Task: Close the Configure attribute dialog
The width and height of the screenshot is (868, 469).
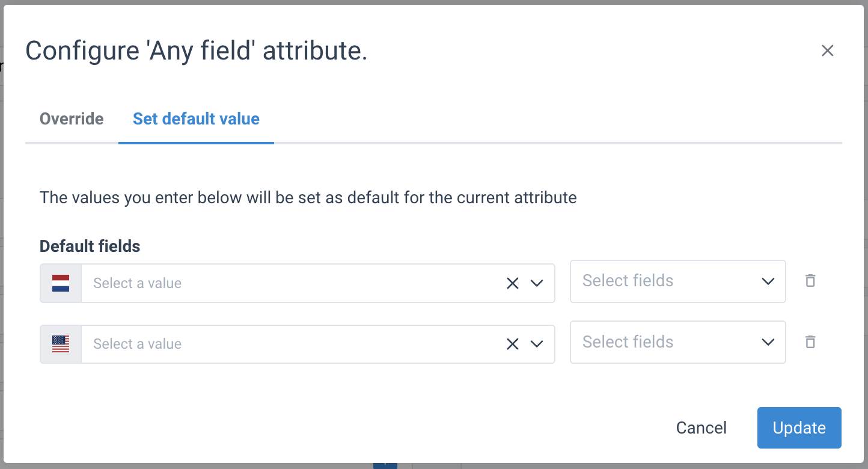Action: pos(827,51)
